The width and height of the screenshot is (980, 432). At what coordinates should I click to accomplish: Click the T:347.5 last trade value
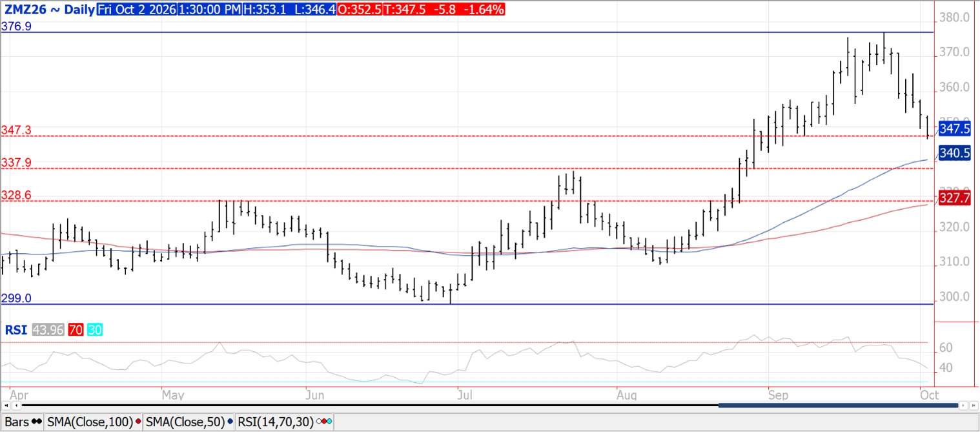click(405, 10)
